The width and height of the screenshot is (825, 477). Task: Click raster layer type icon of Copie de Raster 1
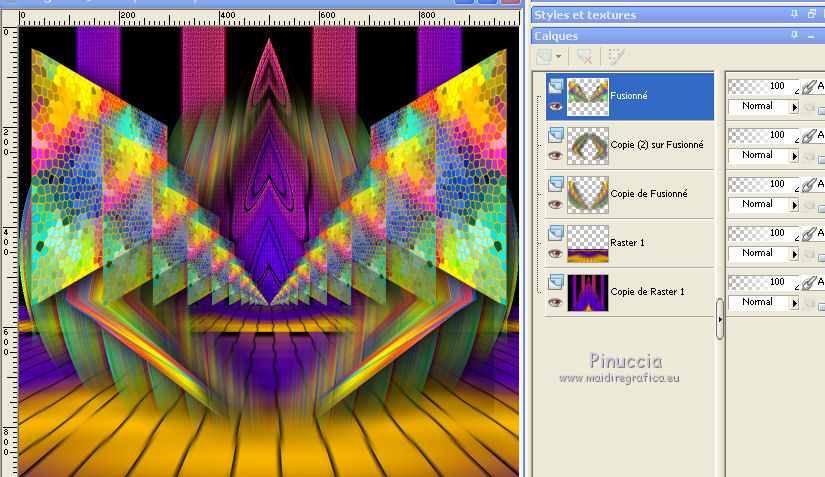click(556, 282)
